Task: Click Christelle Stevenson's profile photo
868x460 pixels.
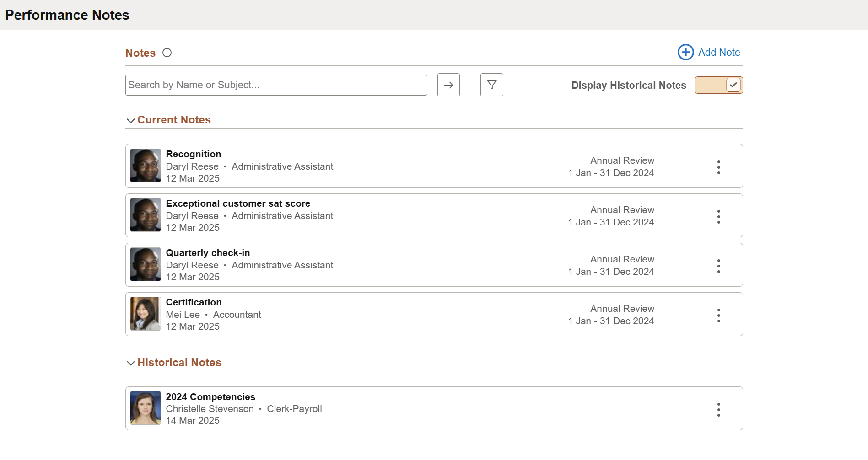Action: pyautogui.click(x=146, y=408)
